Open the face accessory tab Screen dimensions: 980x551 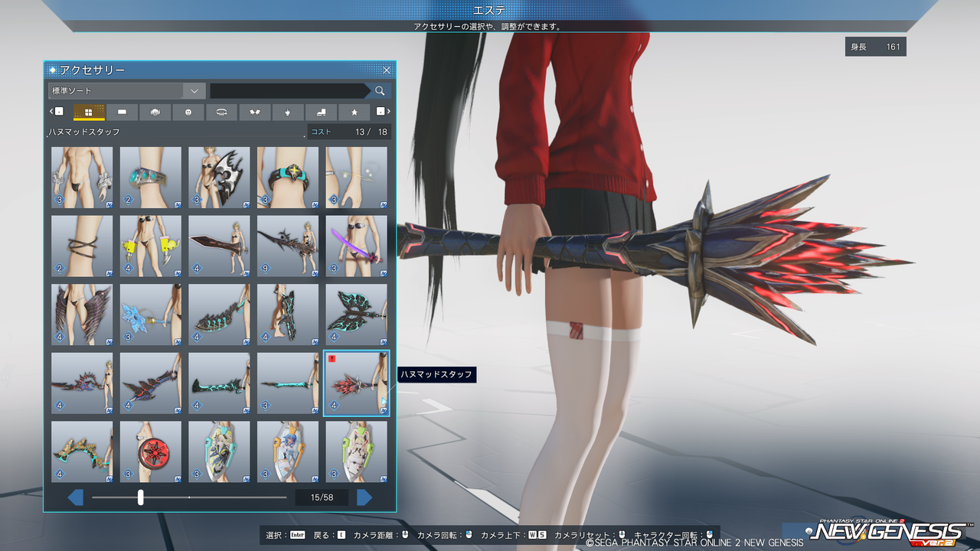point(188,112)
